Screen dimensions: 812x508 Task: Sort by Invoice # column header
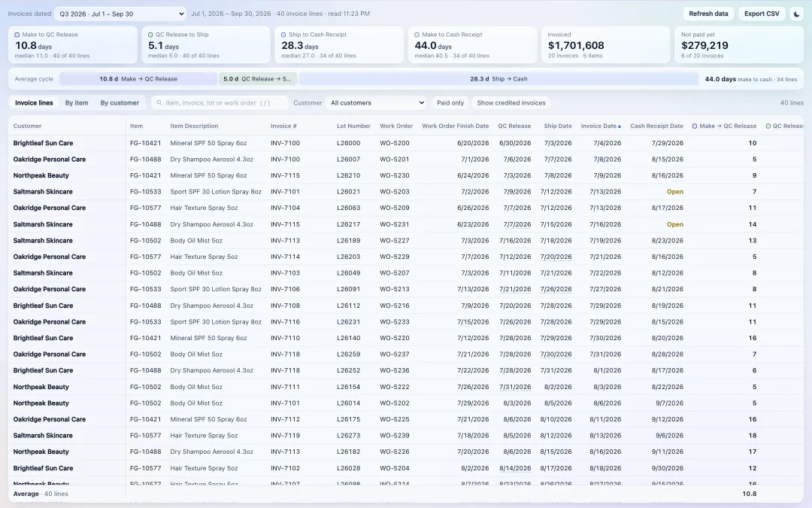[283, 126]
